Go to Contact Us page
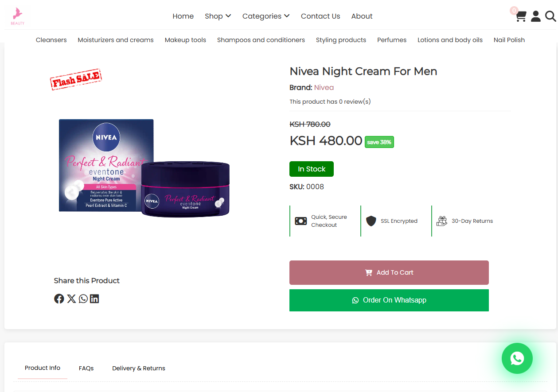Screen dimensions: 558x392 (320, 16)
